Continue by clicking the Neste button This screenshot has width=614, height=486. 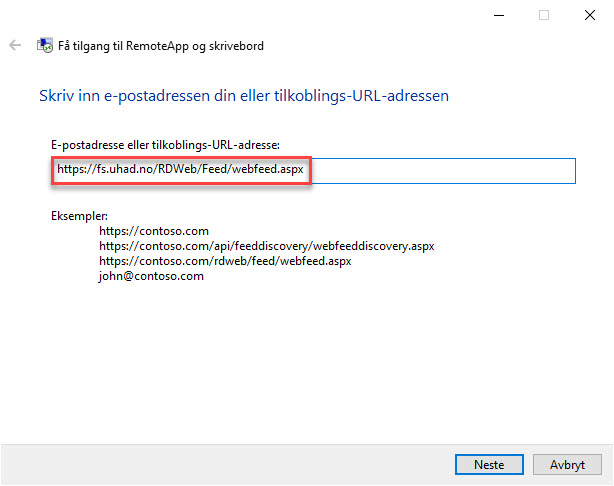tap(489, 464)
